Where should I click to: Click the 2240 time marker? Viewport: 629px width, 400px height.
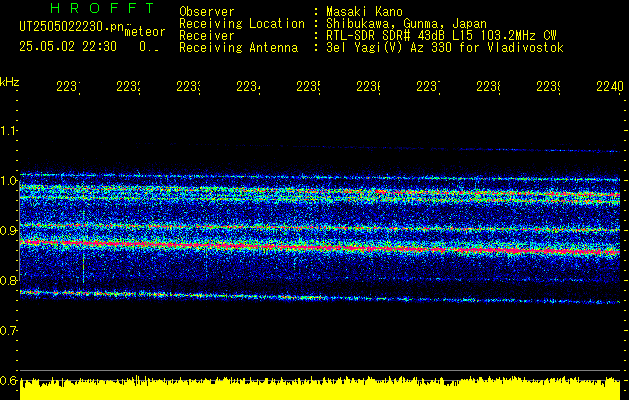[610, 87]
